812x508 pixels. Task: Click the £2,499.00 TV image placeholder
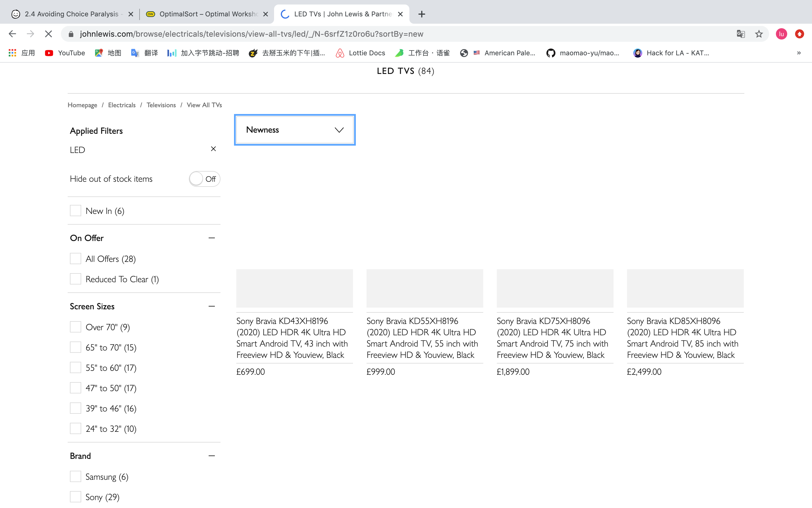685,288
